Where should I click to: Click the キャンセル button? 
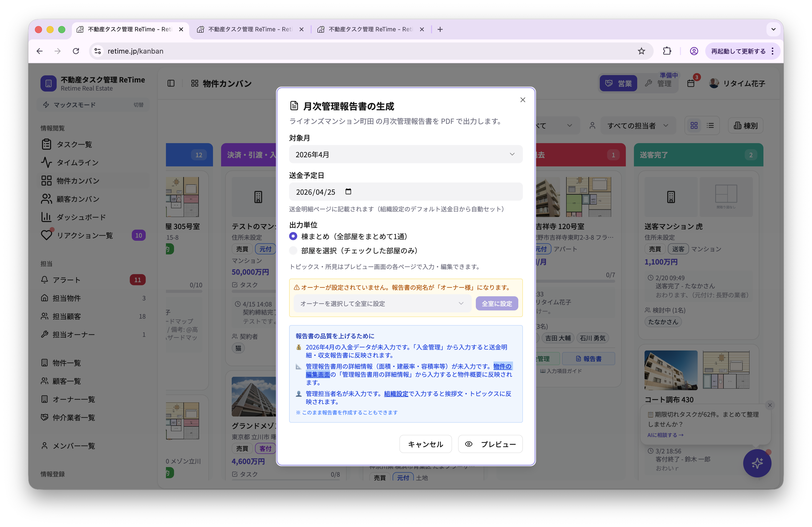(425, 444)
